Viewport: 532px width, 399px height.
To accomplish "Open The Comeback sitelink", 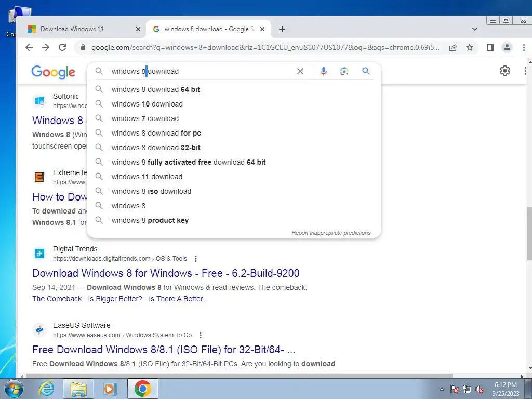I will coord(57,299).
